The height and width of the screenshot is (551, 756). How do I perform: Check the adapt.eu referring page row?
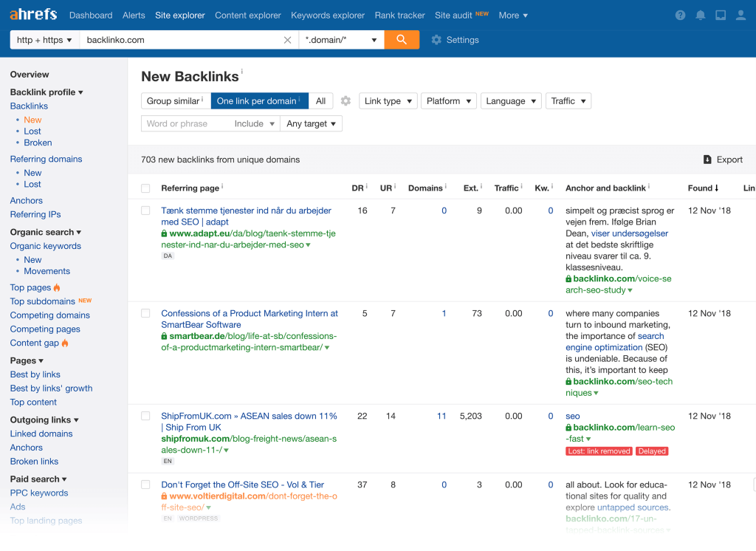[x=145, y=211]
